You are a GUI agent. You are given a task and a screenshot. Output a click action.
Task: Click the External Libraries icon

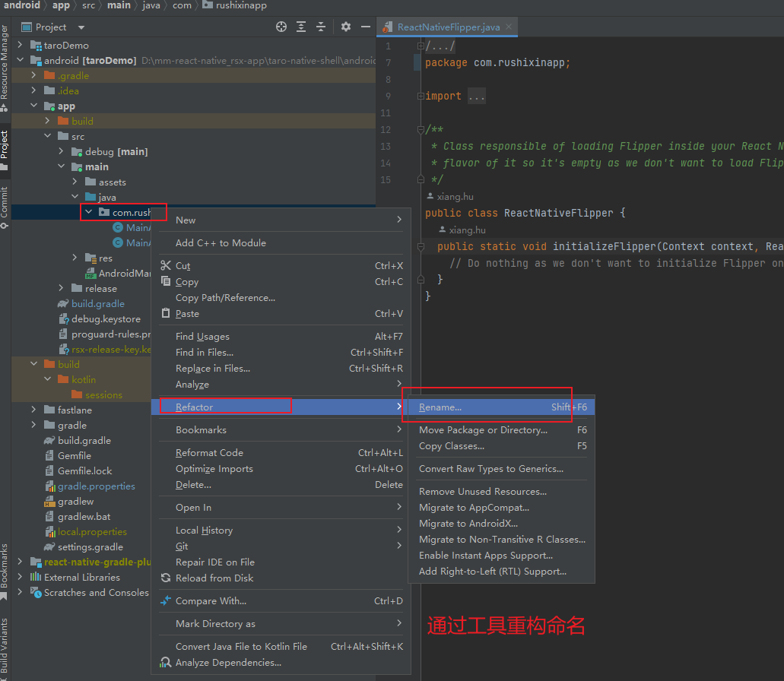(36, 577)
